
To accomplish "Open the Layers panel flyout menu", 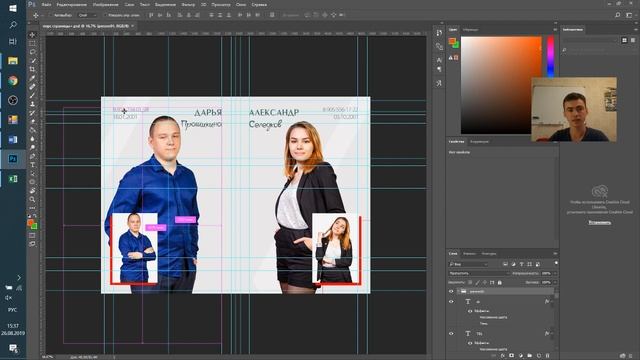I will point(555,253).
